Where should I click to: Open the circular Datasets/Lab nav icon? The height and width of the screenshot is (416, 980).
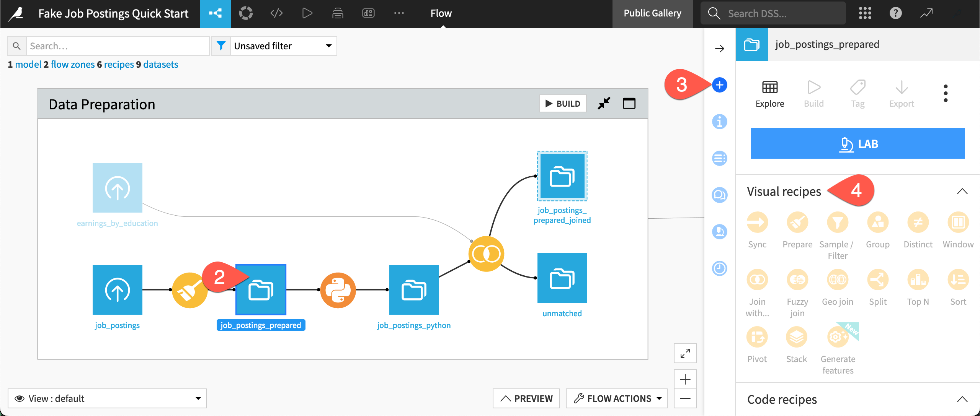coord(246,13)
